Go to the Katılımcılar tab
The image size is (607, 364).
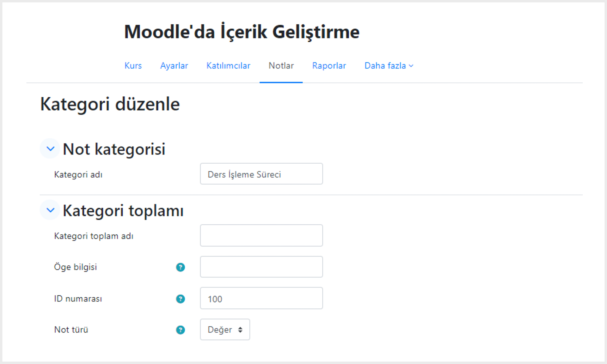click(228, 66)
